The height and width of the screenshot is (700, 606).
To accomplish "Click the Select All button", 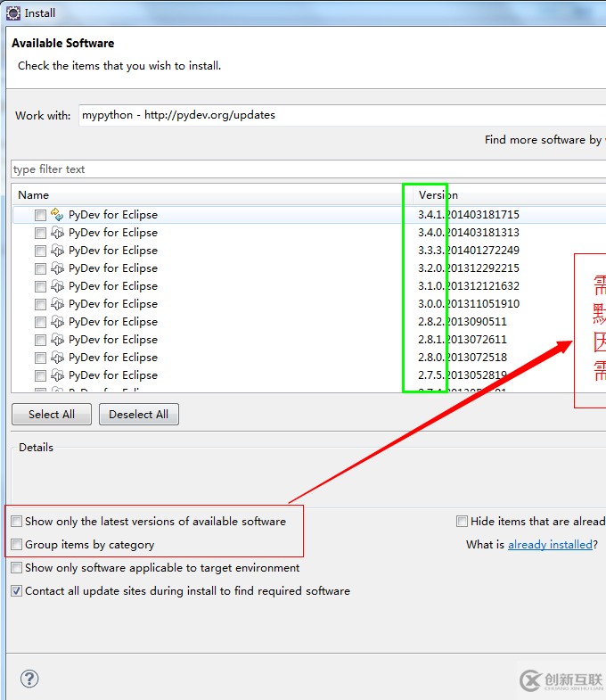I will [52, 415].
